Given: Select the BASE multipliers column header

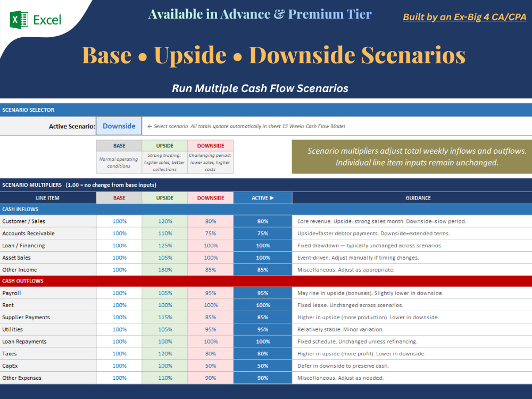Looking at the screenshot, I should pos(119,198).
